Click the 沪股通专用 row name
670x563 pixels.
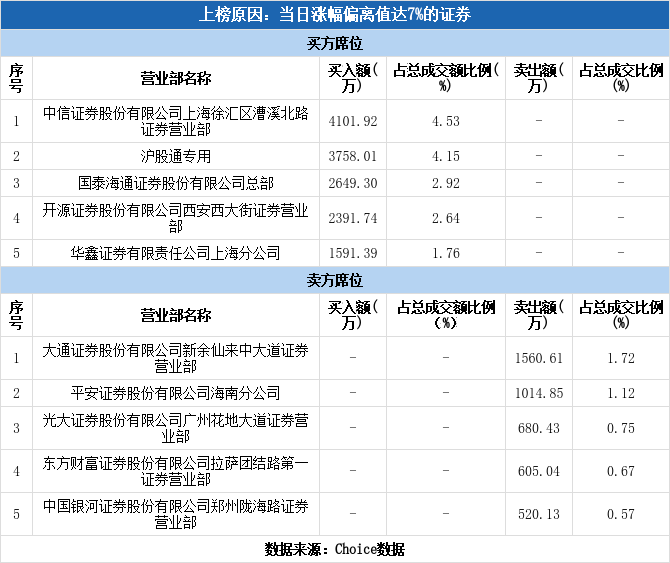click(176, 156)
